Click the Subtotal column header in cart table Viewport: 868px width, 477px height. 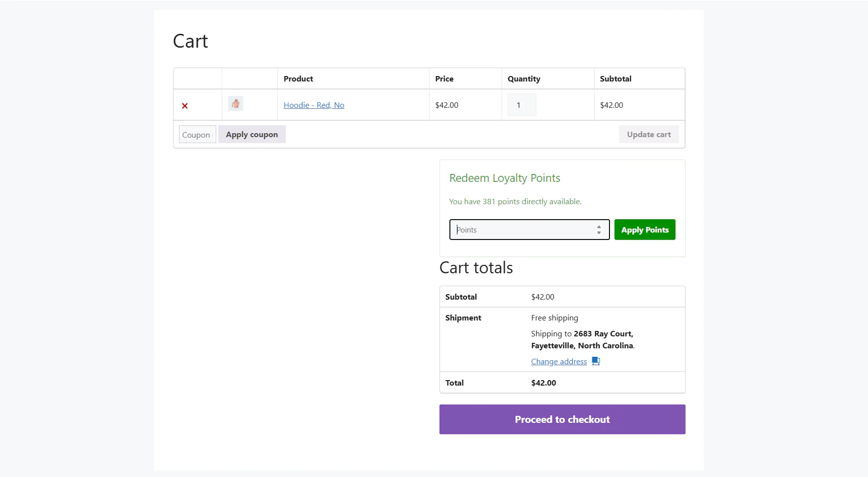coord(615,79)
